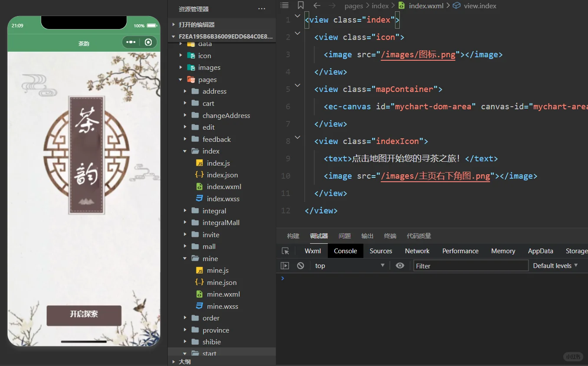Click the mine.js file icon
Screen dimensions: 588x366
(199, 271)
